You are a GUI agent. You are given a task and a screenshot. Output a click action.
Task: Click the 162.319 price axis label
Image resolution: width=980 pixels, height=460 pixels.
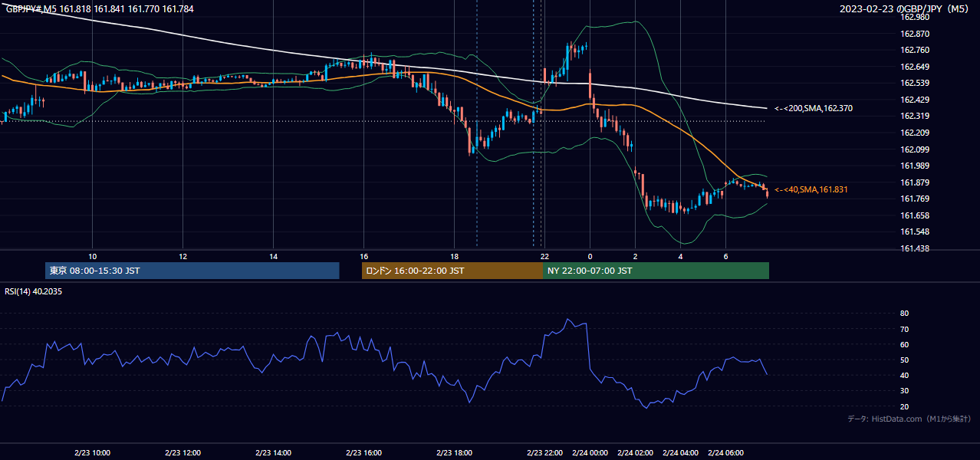point(914,117)
